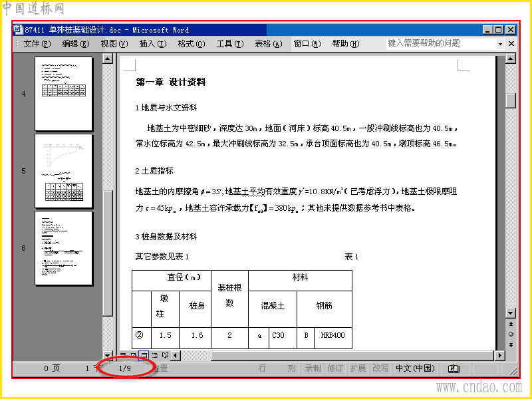Open the 表格(A) menu
This screenshot has width=532, height=399.
(269, 44)
